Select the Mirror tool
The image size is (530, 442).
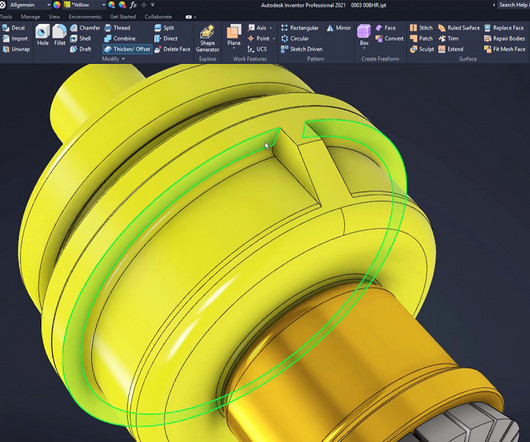pos(339,28)
